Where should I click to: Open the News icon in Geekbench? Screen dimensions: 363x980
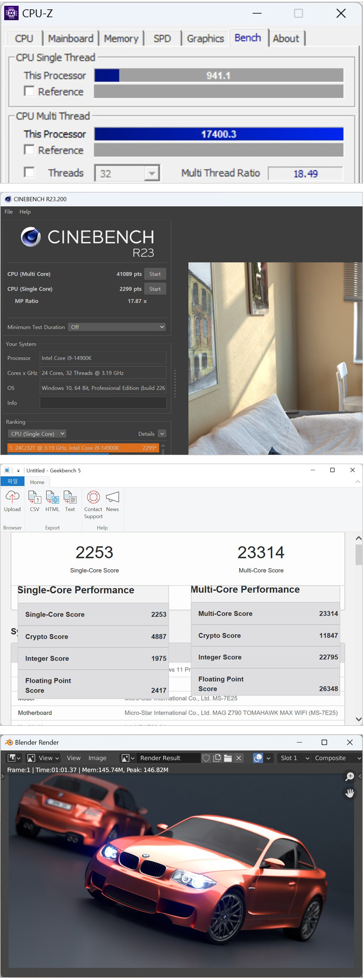(113, 501)
